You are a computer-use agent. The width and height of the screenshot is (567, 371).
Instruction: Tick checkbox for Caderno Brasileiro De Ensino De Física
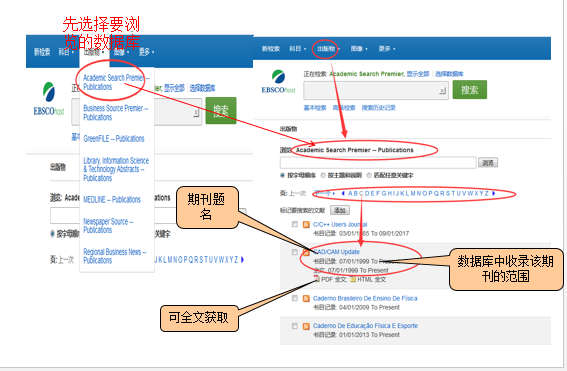(x=295, y=298)
